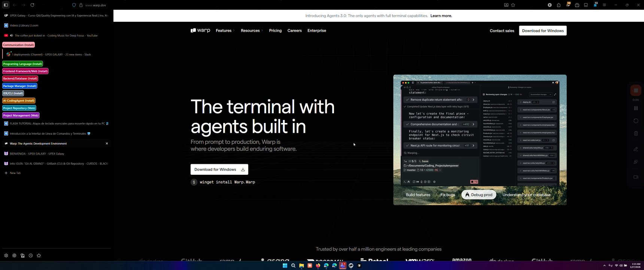The image size is (644, 270).
Task: Open bookmarks star icon in sidebar bottom
Action: [x=39, y=255]
